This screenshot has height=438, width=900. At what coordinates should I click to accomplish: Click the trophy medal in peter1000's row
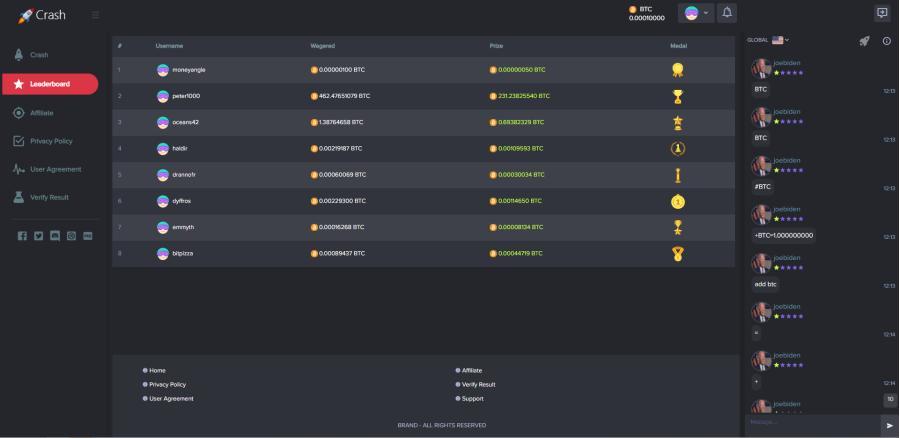pyautogui.click(x=678, y=96)
